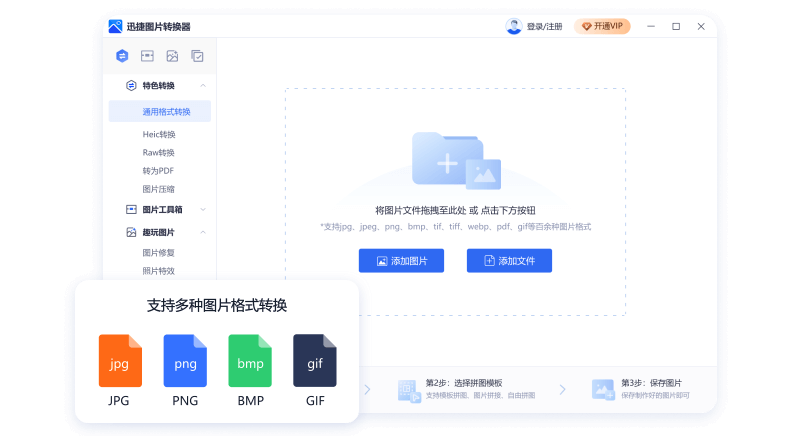
Task: Click the JPG format file icon
Action: 120,361
